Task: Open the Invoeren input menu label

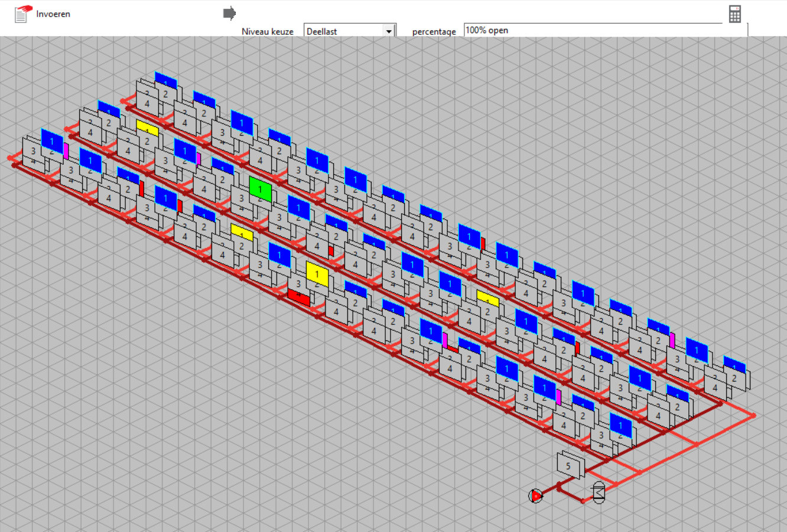Action: coord(53,14)
